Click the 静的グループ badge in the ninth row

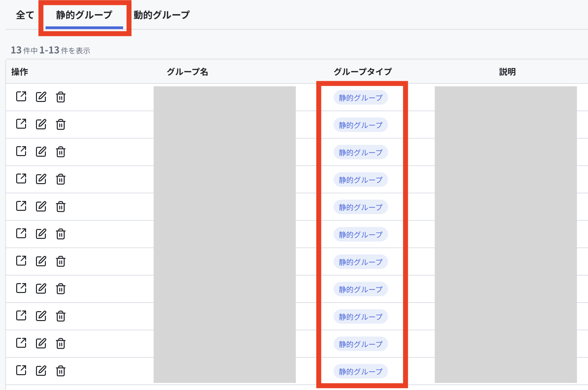(x=361, y=317)
